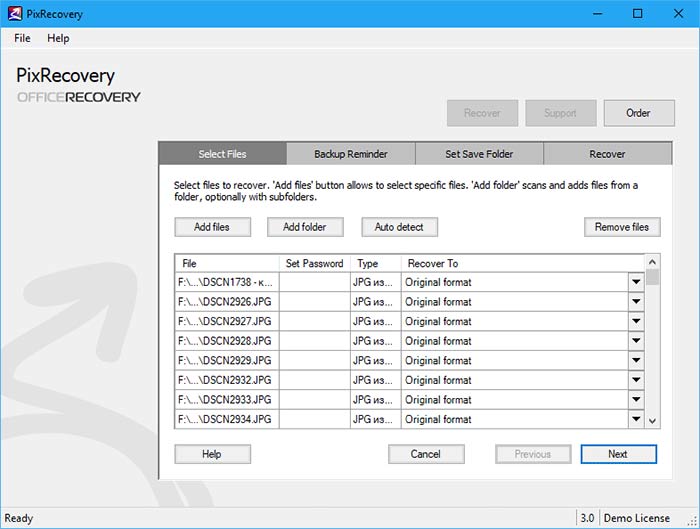This screenshot has width=700, height=529.
Task: Click the OfficeRecovery logo
Action: (x=79, y=97)
